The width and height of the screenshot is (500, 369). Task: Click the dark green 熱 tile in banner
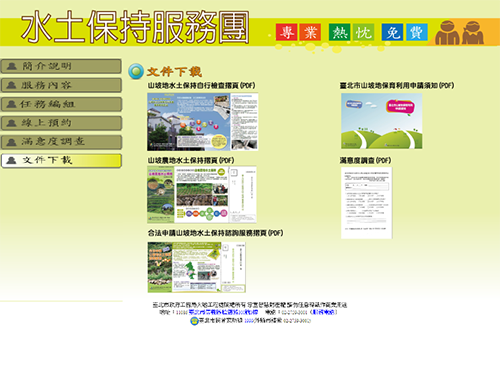[339, 32]
